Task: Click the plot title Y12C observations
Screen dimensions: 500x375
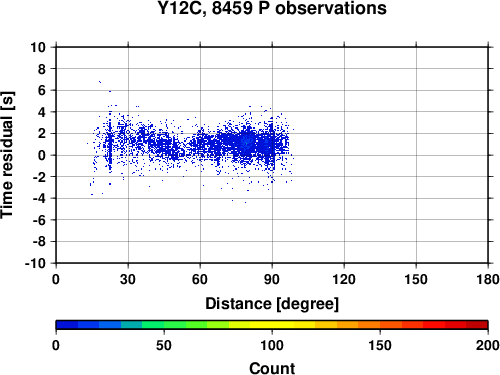Action: (x=272, y=8)
